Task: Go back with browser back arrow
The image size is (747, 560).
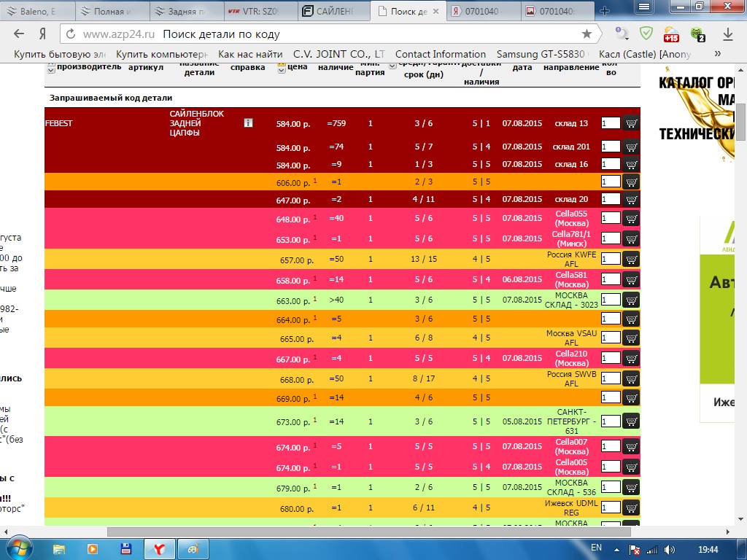Action: 19,34
